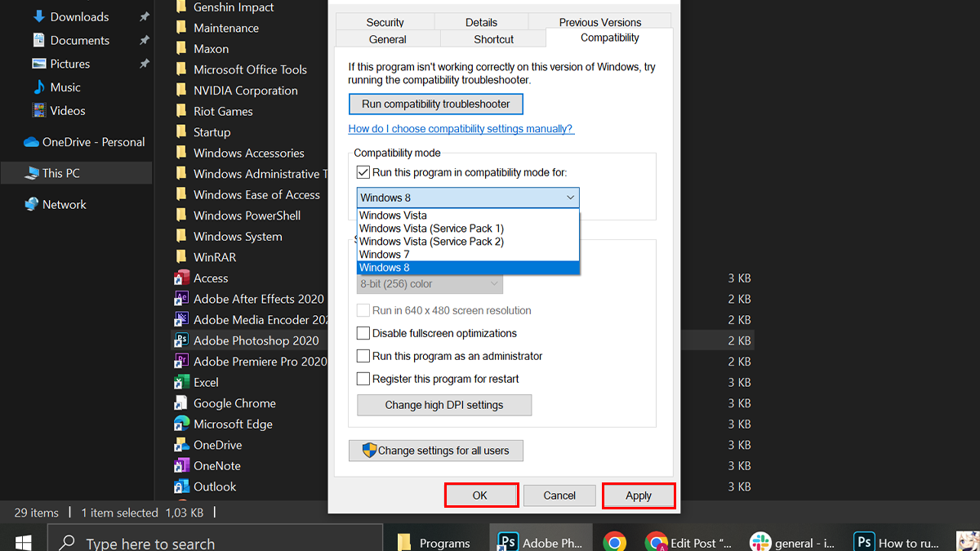Open the Pictures quick access folder

point(69,64)
